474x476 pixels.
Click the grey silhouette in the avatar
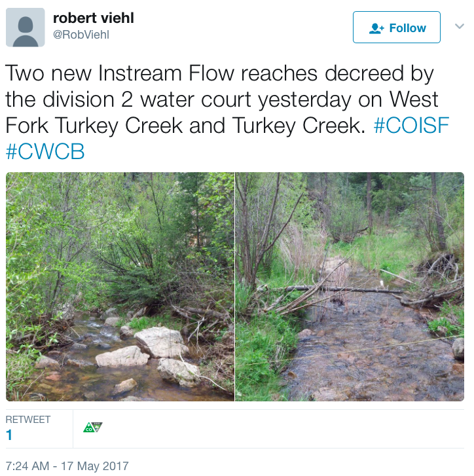click(x=26, y=31)
